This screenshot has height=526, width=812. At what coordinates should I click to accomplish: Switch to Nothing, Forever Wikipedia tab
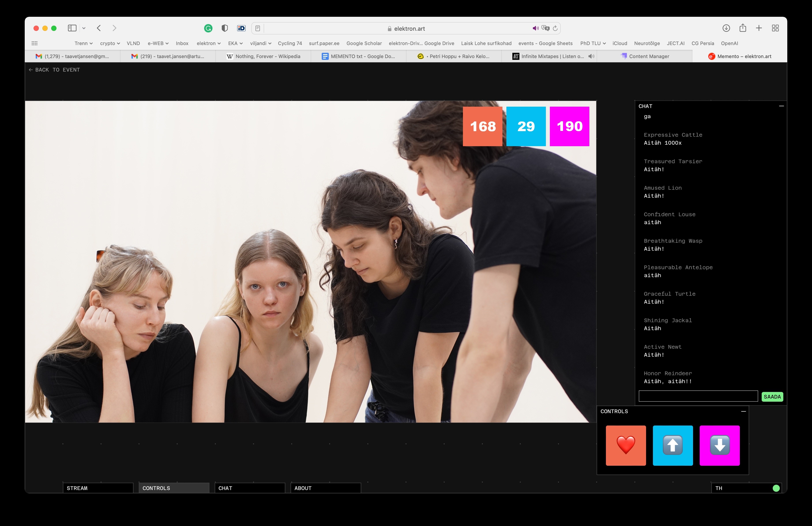coord(263,56)
